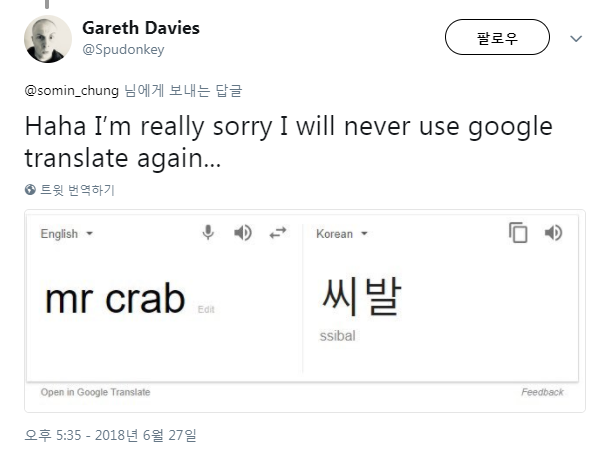Open the @somin_chung mention link
Image resolution: width=606 pixels, height=453 pixels.
(x=72, y=90)
